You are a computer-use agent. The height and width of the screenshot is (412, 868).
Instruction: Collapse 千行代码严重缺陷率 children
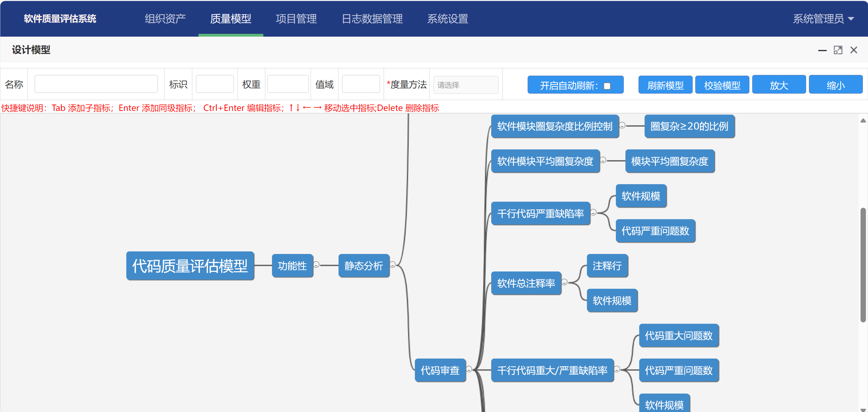[x=593, y=212]
